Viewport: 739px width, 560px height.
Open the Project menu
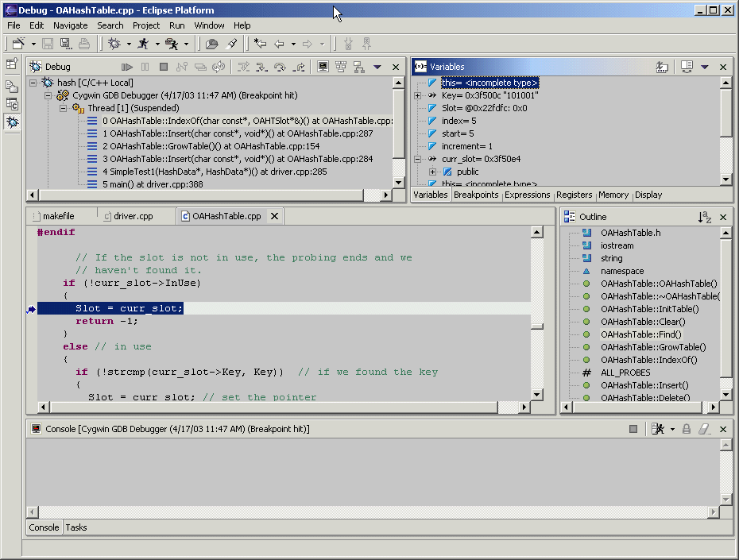[x=146, y=25]
